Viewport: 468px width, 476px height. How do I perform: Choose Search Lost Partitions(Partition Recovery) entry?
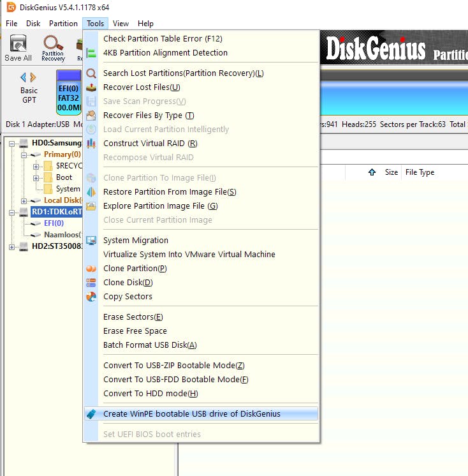(x=201, y=73)
